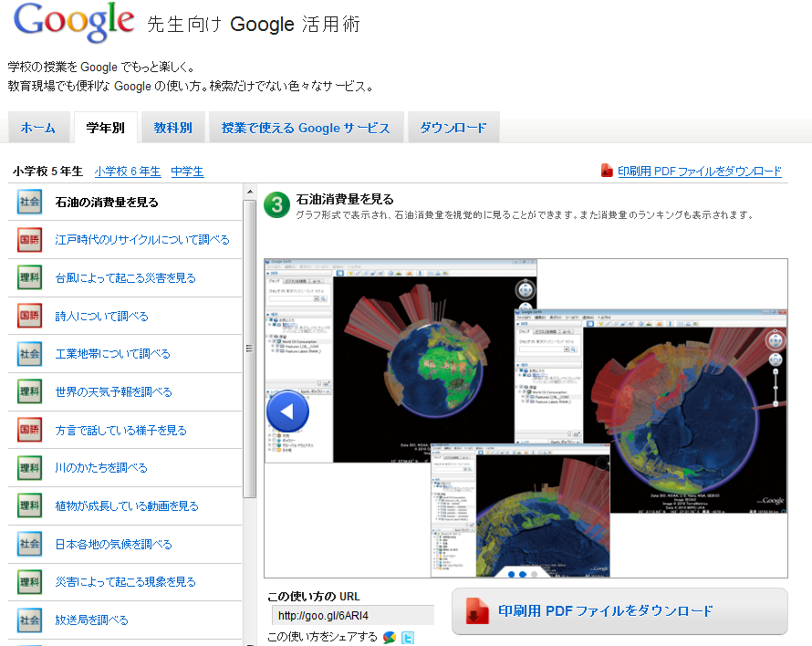Click the lesson list scrollbar thumb

(x=250, y=349)
